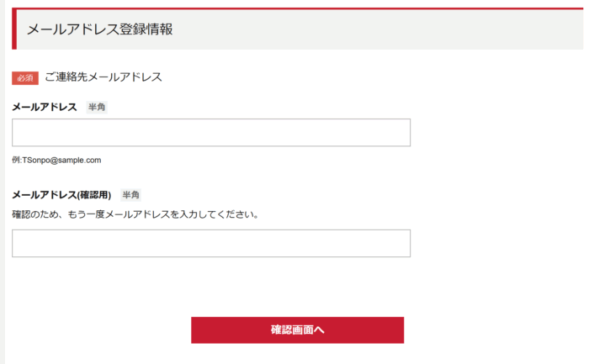Focus the メールアドレス(確認用) confirmation input field
589x364 pixels.
click(210, 243)
